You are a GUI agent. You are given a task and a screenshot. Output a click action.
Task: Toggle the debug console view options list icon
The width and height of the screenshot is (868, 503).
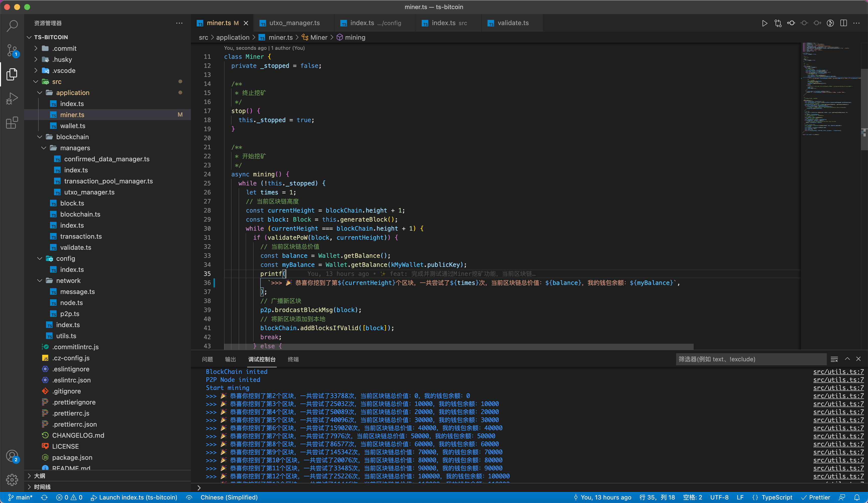(834, 359)
